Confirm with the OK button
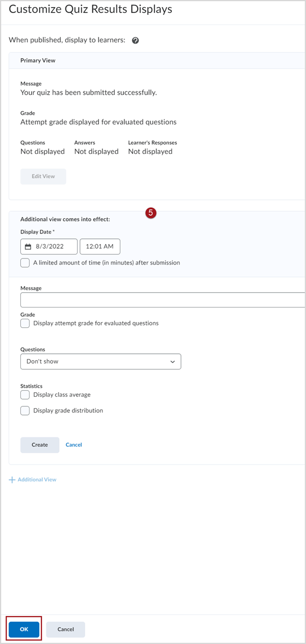The width and height of the screenshot is (306, 644). (x=24, y=629)
